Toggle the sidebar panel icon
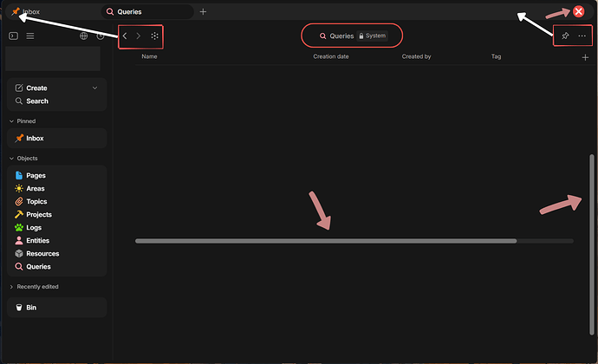Image resolution: width=598 pixels, height=364 pixels. coord(13,36)
